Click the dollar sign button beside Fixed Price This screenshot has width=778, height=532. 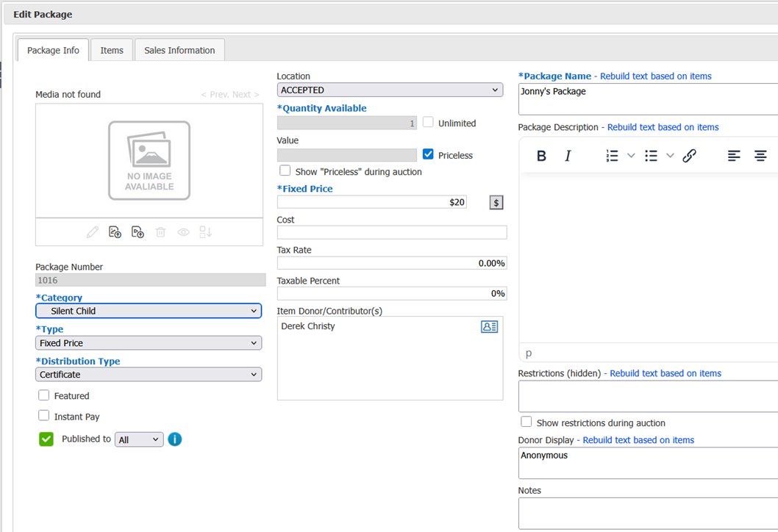click(496, 202)
